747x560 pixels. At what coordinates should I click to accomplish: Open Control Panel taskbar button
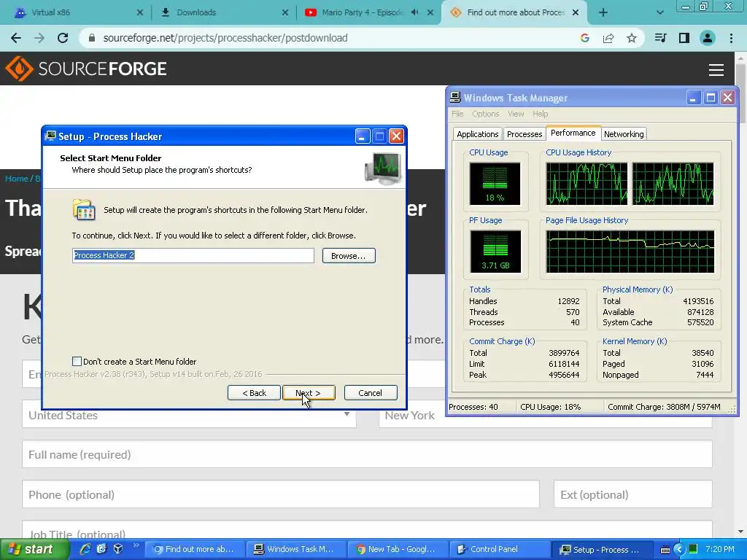point(500,549)
